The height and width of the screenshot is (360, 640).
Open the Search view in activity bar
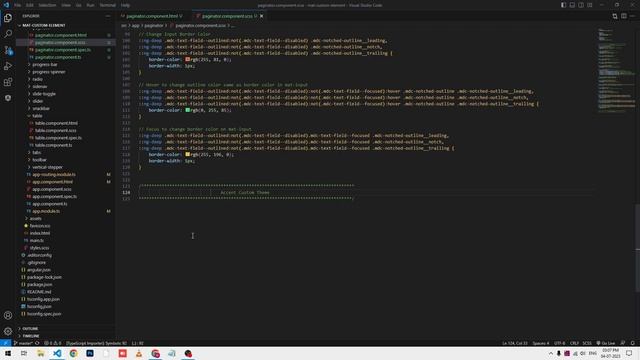coord(8,34)
